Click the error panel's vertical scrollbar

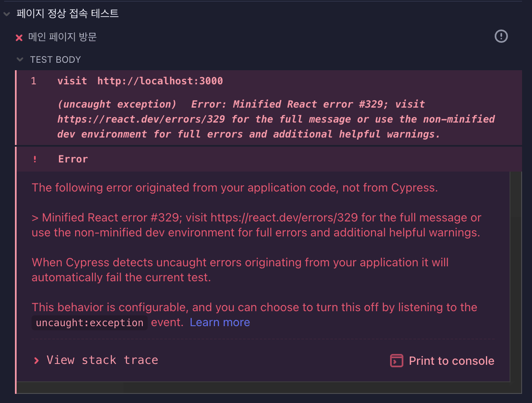(x=516, y=274)
